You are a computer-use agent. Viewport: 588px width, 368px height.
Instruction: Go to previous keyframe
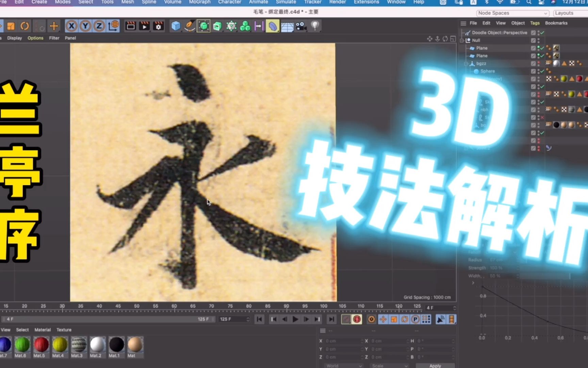(274, 319)
